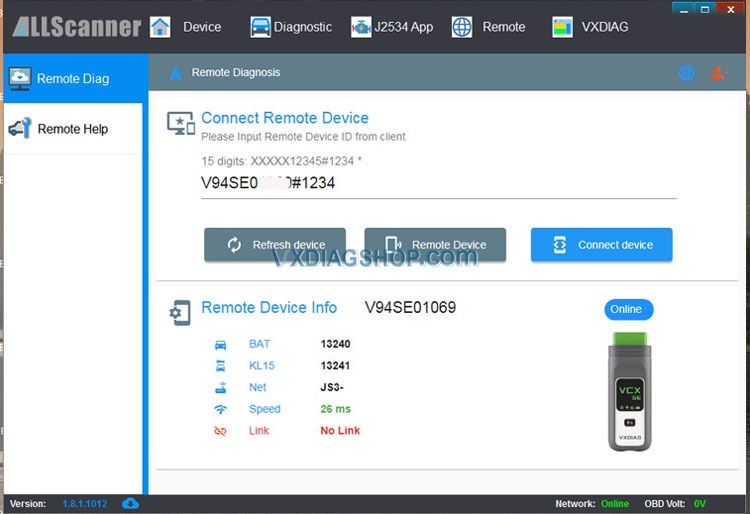The height and width of the screenshot is (514, 750).
Task: Click the Device home icon
Action: 160,27
